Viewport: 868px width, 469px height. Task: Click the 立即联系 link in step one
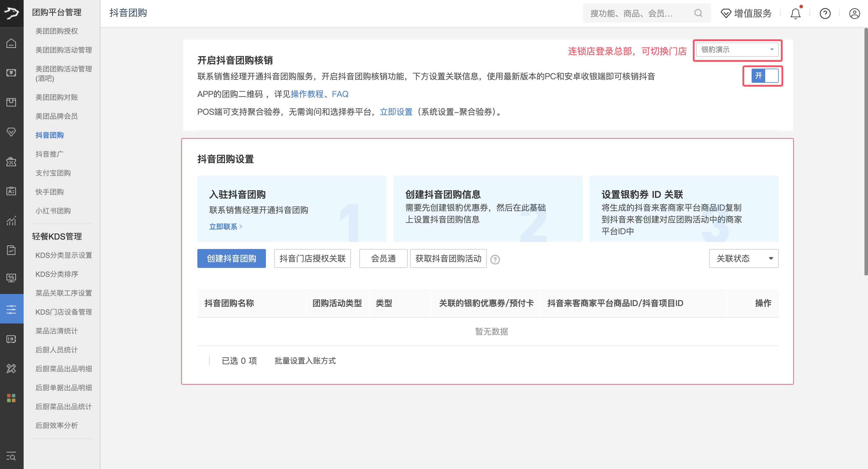point(224,227)
